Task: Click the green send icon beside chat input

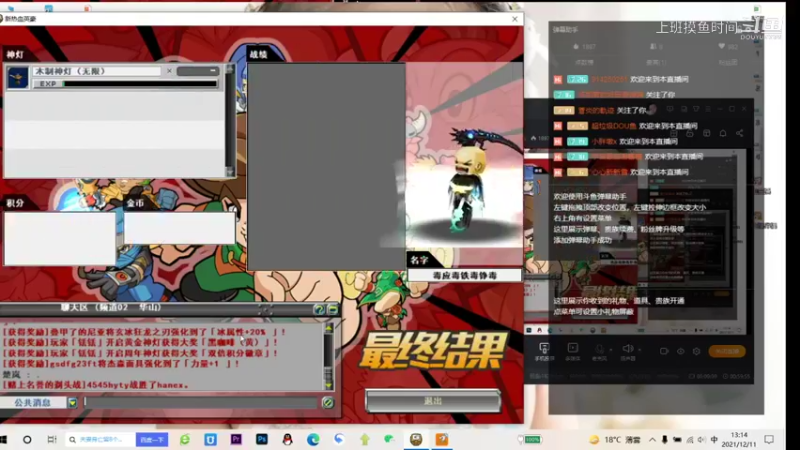Action: (328, 403)
